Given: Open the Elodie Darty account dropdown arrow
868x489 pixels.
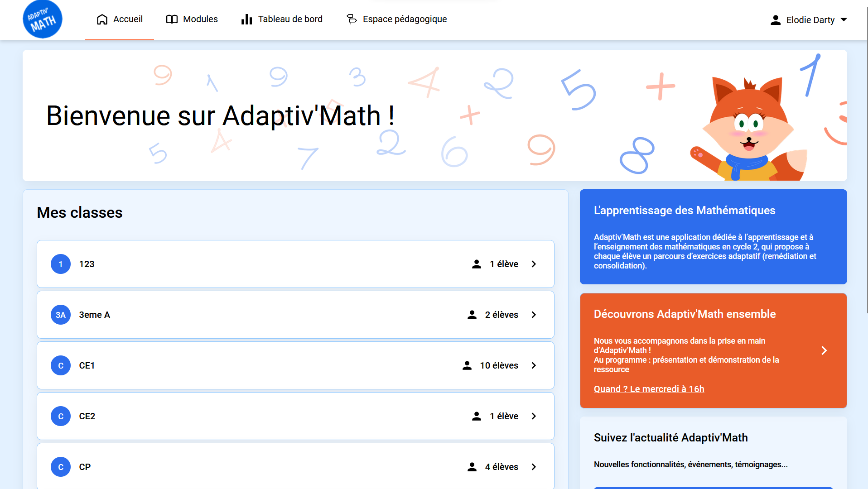Looking at the screenshot, I should [x=844, y=20].
